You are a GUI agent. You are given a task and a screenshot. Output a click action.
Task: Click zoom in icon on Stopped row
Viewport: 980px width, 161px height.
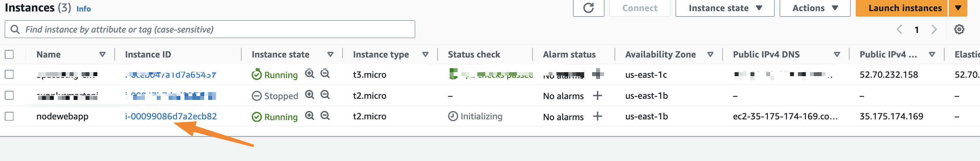click(310, 95)
